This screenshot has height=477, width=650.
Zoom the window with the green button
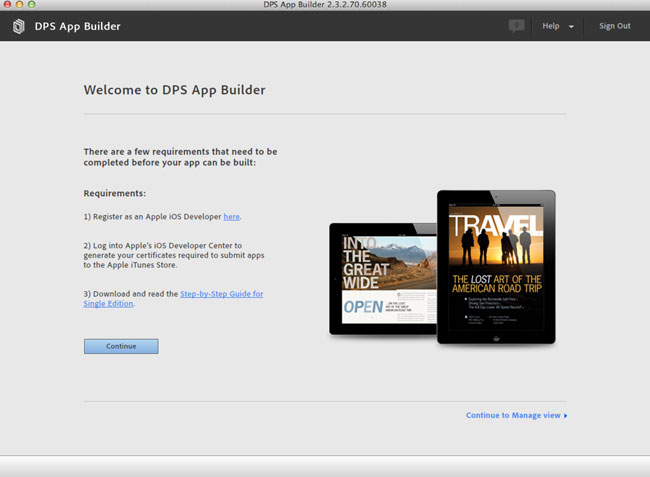tap(31, 4)
